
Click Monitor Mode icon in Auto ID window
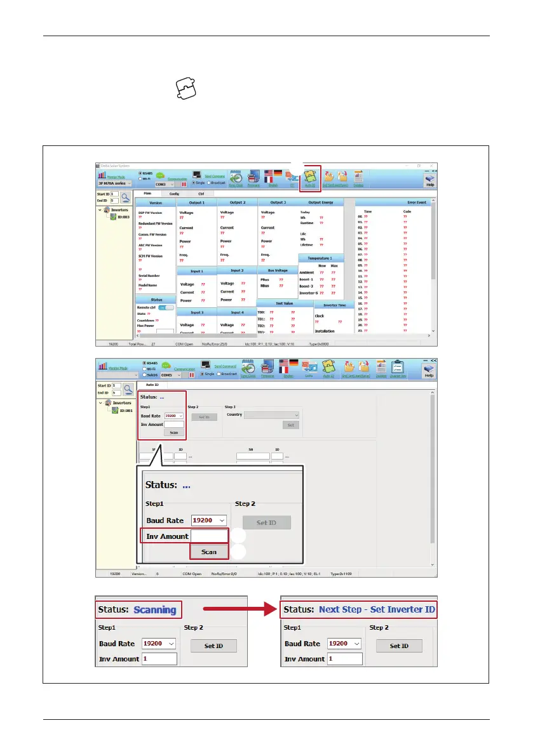[x=103, y=366]
